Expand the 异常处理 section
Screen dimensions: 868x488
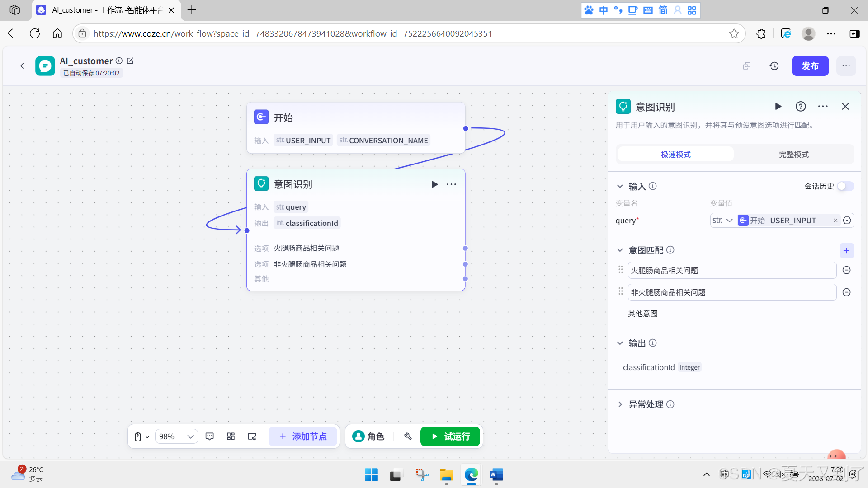click(620, 404)
